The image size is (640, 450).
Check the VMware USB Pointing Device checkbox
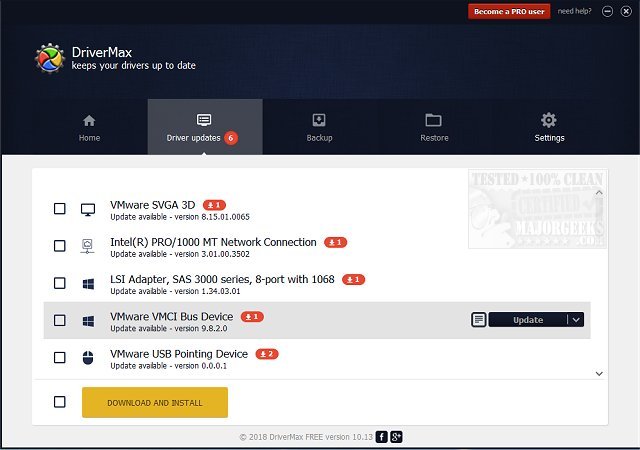[60, 358]
